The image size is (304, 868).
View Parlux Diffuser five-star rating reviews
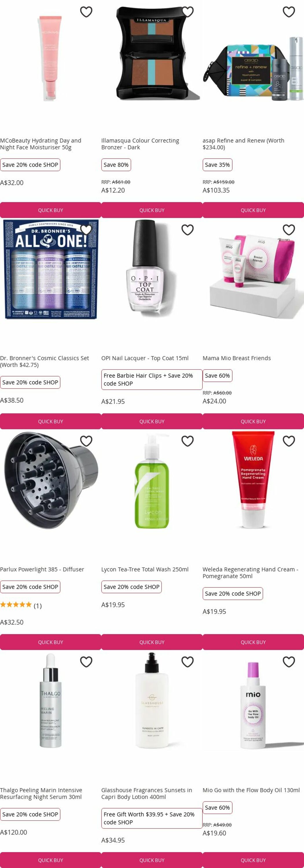(x=21, y=606)
